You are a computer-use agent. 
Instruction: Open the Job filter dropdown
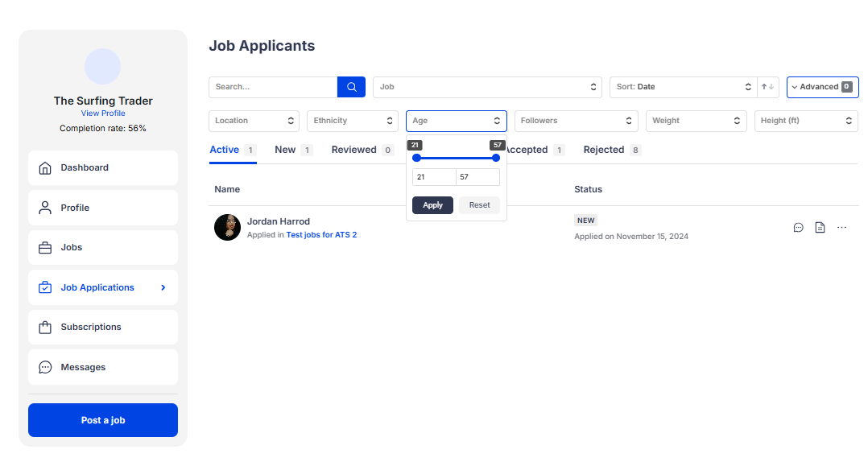tap(489, 87)
